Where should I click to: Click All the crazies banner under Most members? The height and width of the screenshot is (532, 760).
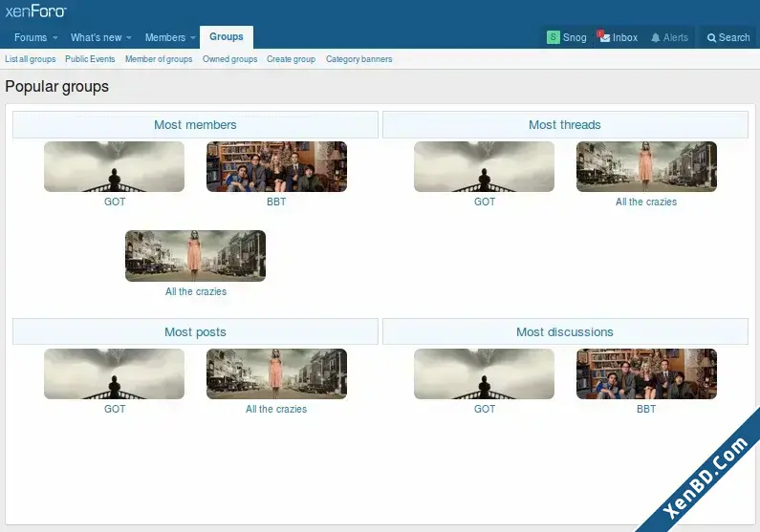(195, 256)
